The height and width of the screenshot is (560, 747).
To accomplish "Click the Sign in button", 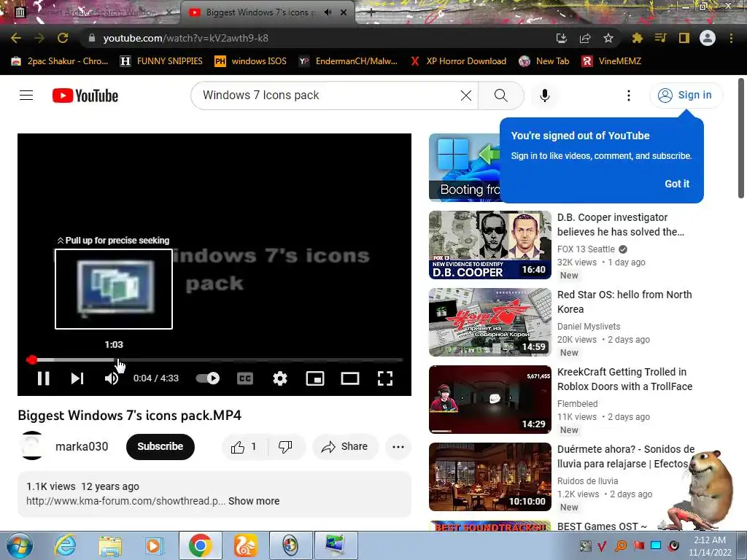I will tap(686, 96).
